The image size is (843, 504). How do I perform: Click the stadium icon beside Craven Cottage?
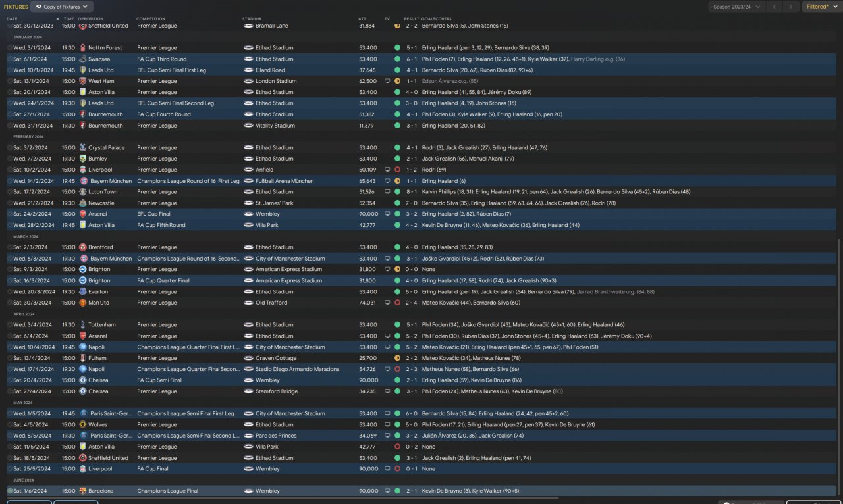248,358
